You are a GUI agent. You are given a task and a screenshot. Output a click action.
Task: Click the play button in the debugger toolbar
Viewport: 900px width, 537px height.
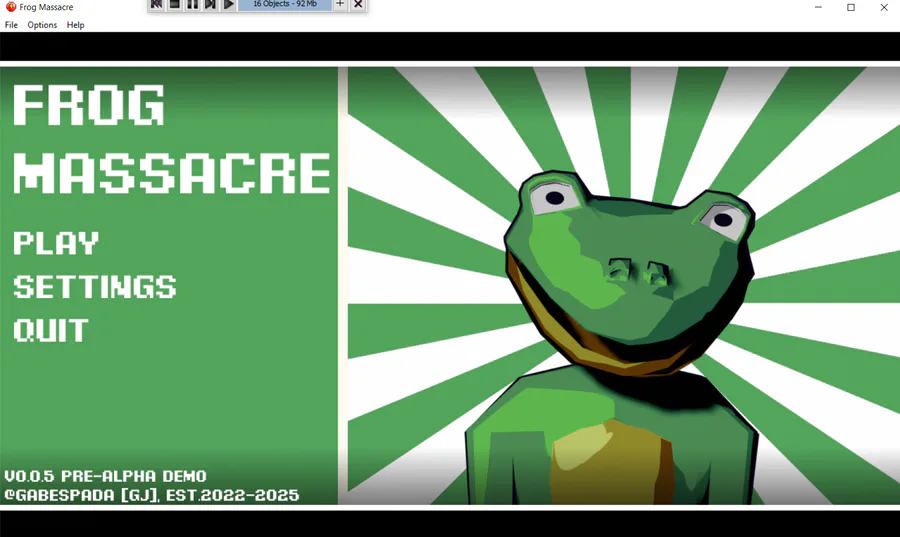pyautogui.click(x=228, y=4)
